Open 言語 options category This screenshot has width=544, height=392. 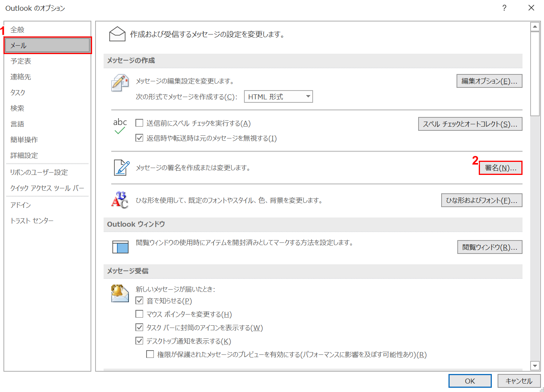click(48, 124)
